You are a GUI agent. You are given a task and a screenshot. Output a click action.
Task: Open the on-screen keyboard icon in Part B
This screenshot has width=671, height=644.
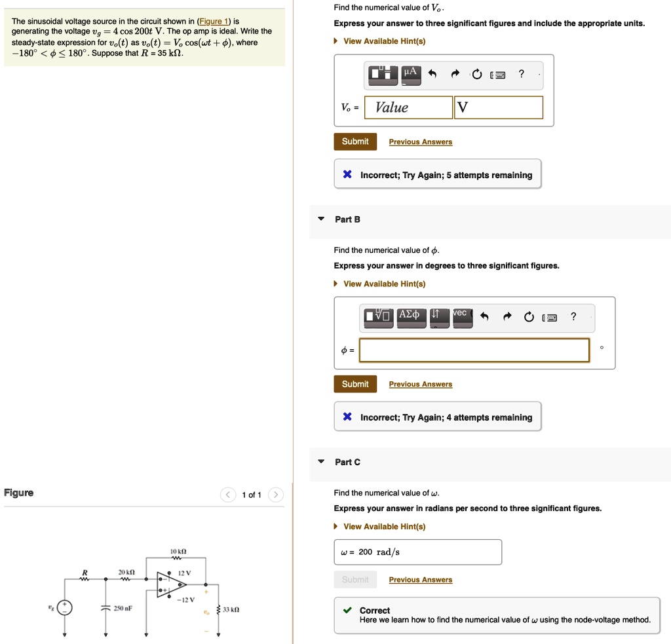550,317
